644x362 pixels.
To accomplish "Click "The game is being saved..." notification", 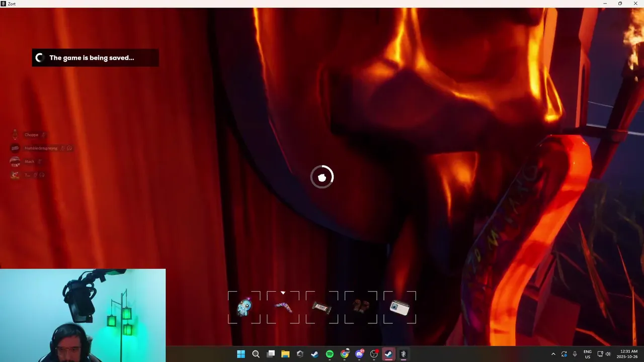I will point(96,58).
